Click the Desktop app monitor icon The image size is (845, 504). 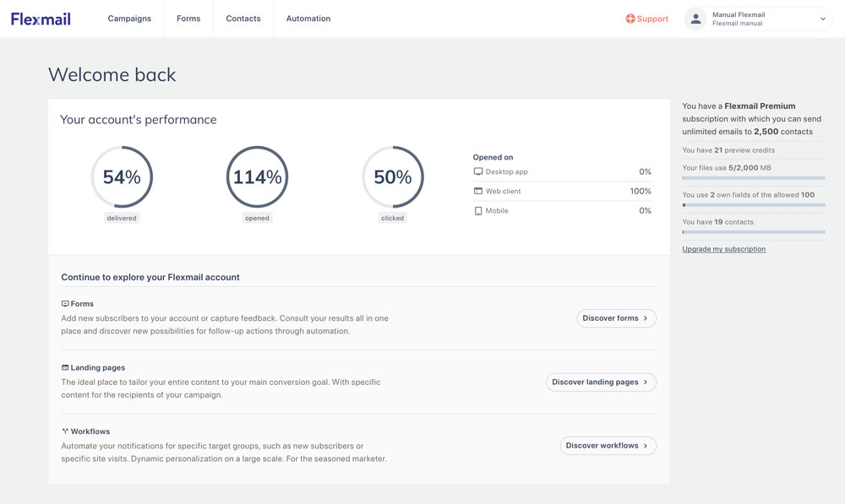(x=478, y=171)
